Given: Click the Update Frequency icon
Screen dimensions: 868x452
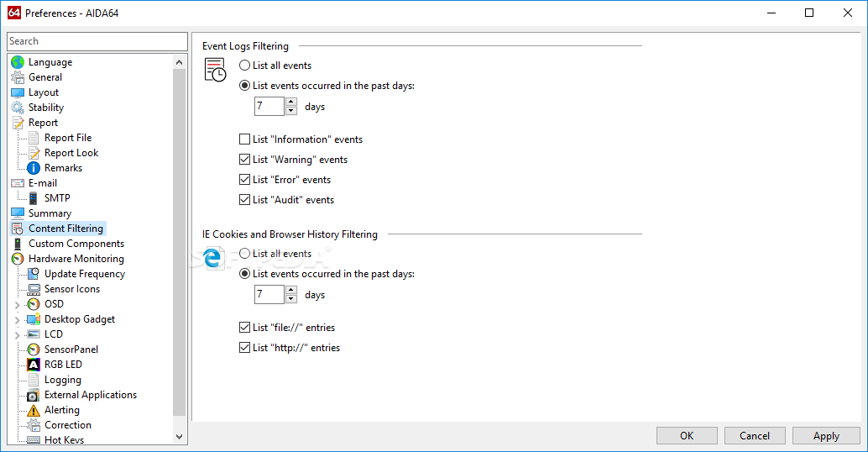Looking at the screenshot, I should coord(34,274).
